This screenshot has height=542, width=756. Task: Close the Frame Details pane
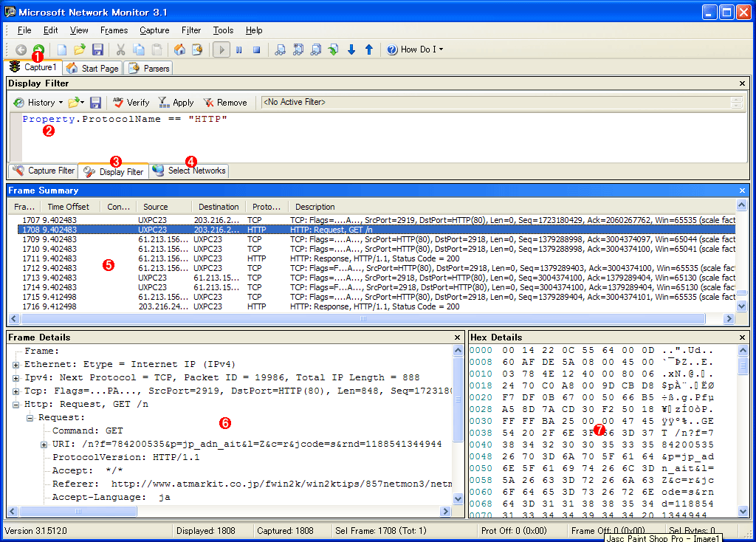point(457,337)
